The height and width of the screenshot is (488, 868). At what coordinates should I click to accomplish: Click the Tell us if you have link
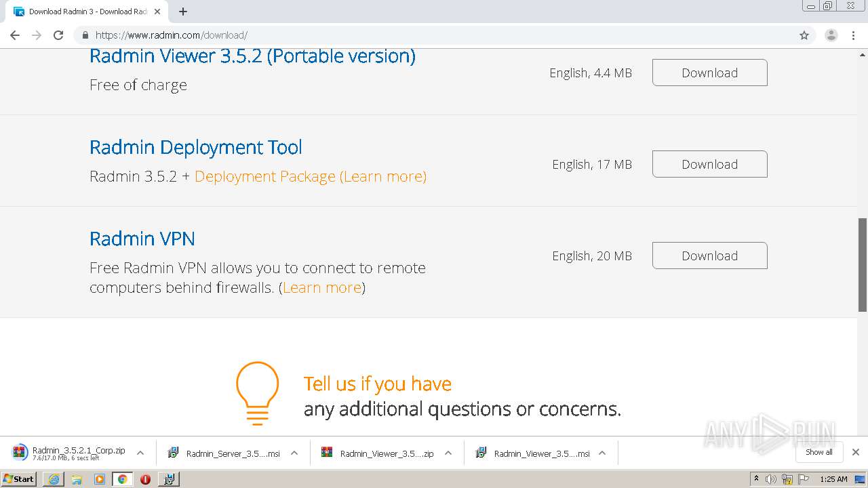(x=378, y=384)
